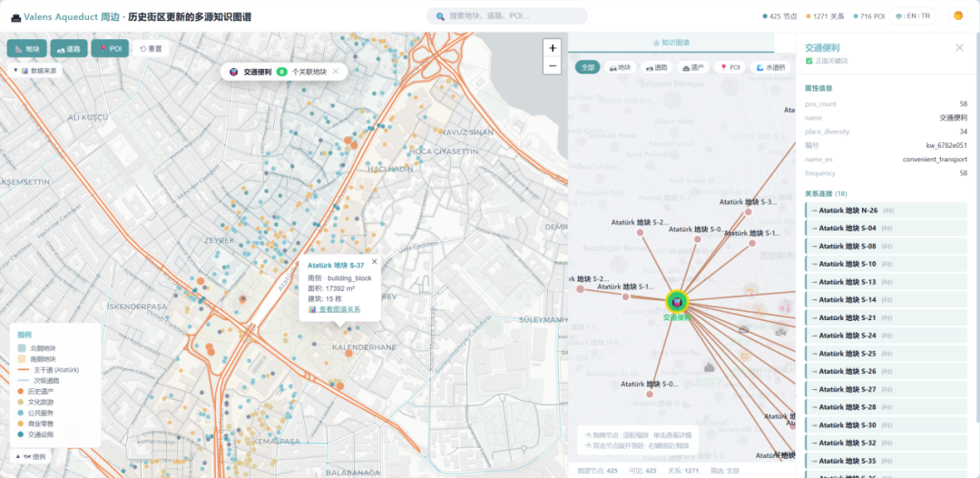This screenshot has width=980, height=478.
Task: Filter graph by 道路 chip
Action: tap(656, 67)
